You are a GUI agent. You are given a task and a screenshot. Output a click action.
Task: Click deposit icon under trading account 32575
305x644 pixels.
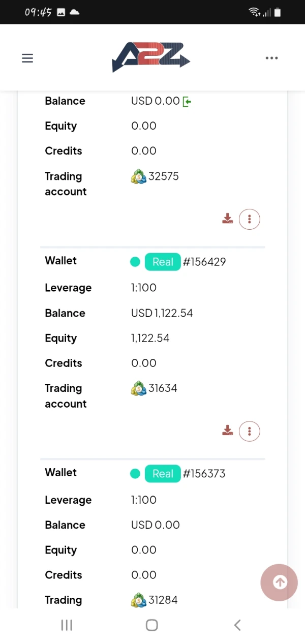click(x=227, y=219)
